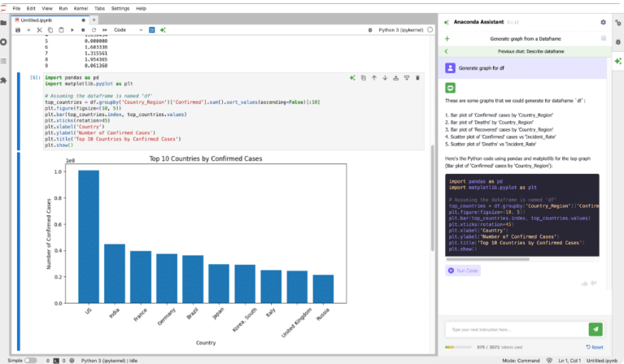Screen dimensions: 624x364
Task: Open a new launcher tab with plus
Action: 94,19
